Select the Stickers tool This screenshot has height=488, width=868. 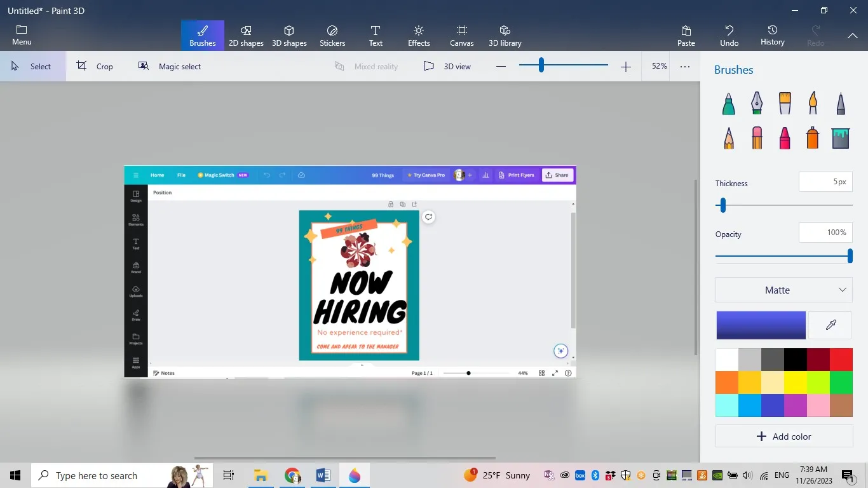(x=332, y=35)
